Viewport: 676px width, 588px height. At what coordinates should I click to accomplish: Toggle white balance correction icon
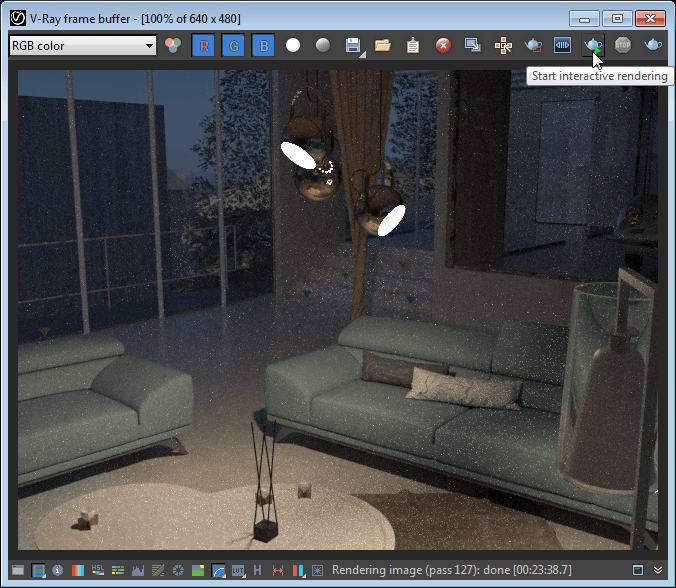pyautogui.click(x=78, y=570)
